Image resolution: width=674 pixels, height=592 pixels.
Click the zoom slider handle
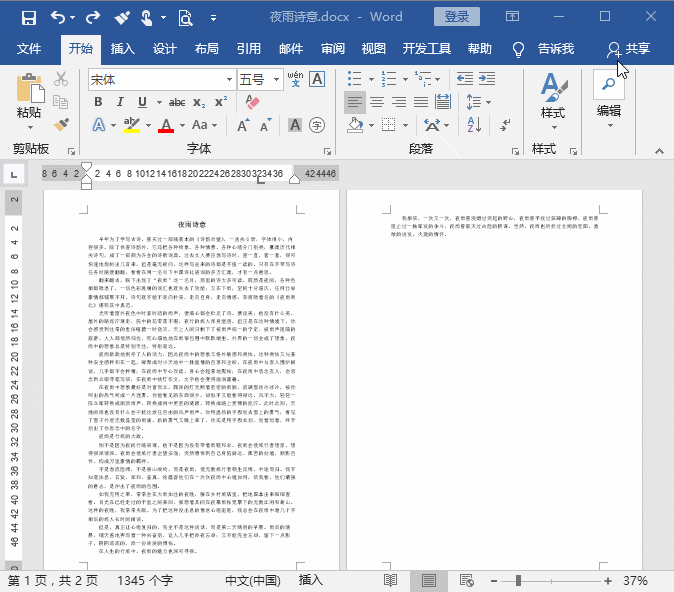click(x=518, y=581)
